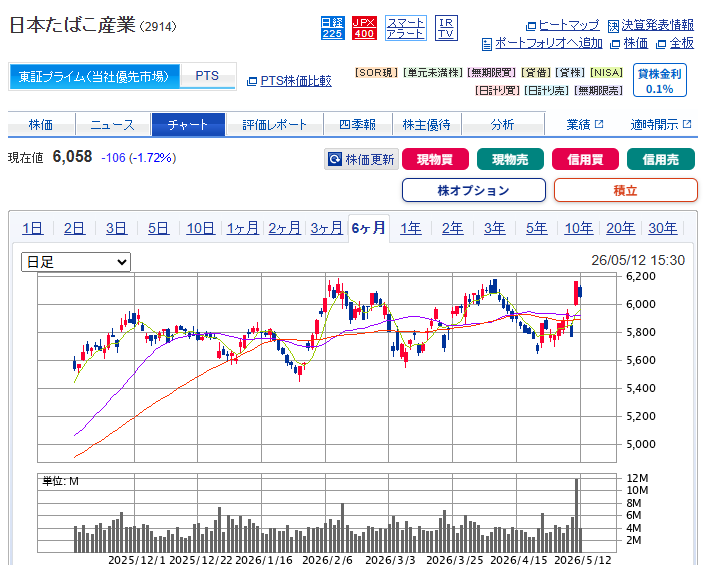Click the popup icon beside PTS株価比較
The width and height of the screenshot is (706, 565).
[252, 81]
